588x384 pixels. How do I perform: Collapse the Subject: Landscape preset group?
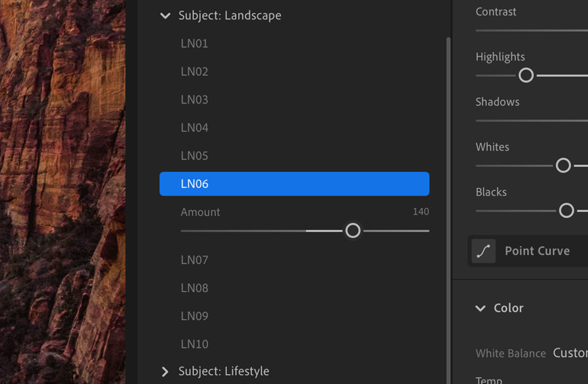click(165, 16)
